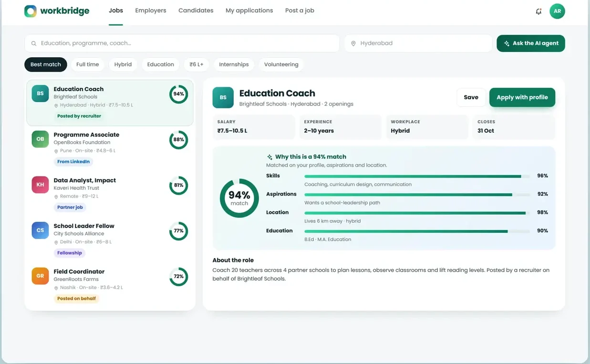Screen dimensions: 590x364
Task: Open the School Leader Fellow listing
Action: tap(110, 239)
